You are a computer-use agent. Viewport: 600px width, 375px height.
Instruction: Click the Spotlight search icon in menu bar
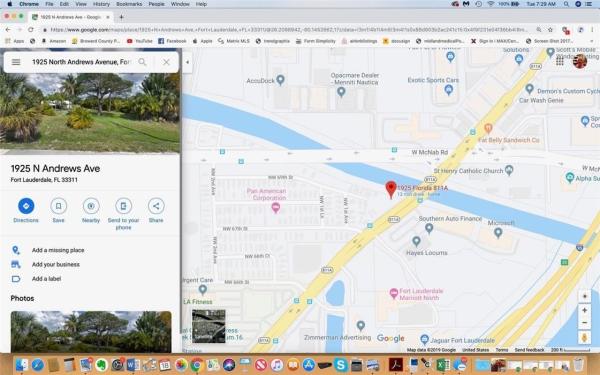click(566, 4)
